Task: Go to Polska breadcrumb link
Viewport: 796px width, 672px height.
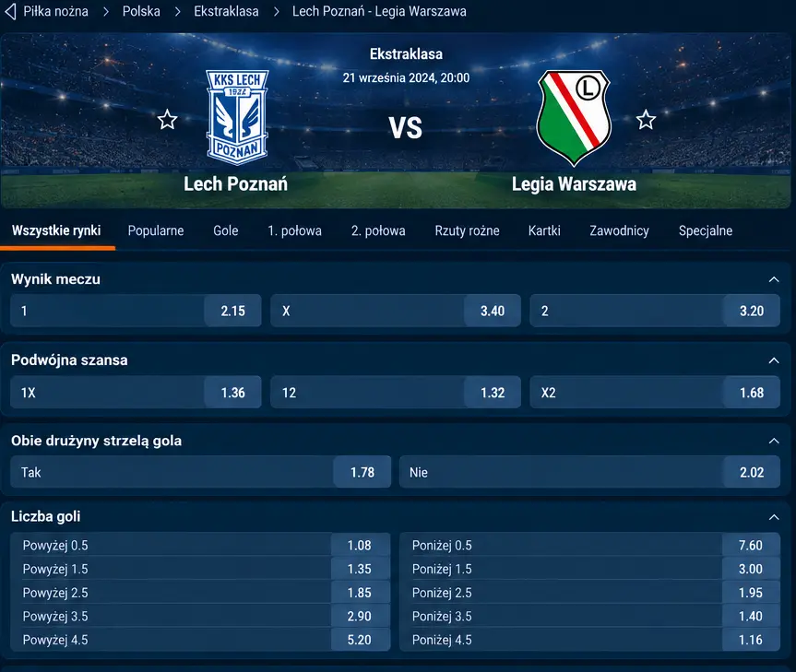Action: 141,11
